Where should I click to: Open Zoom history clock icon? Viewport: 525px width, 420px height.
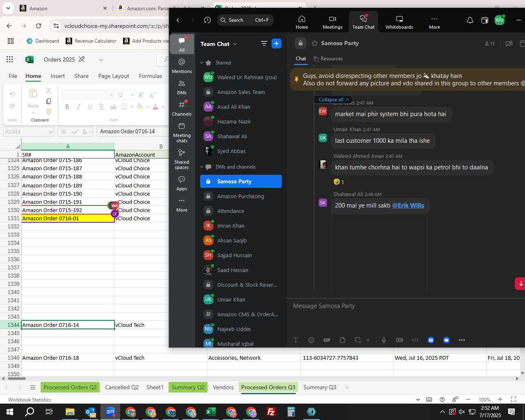click(x=208, y=20)
